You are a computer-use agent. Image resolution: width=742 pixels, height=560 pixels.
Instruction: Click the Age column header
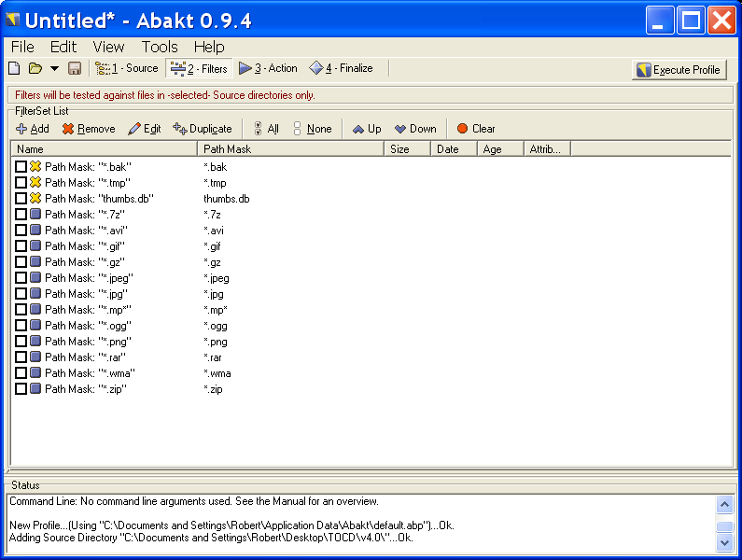tap(500, 149)
